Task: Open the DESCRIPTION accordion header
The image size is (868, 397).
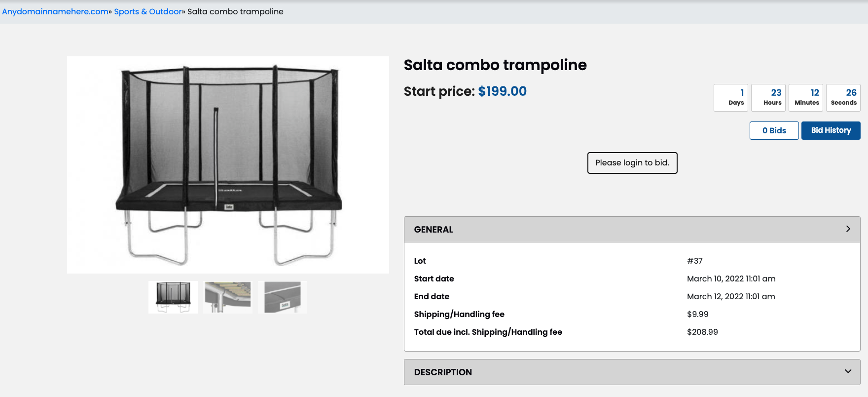Action: (442, 372)
